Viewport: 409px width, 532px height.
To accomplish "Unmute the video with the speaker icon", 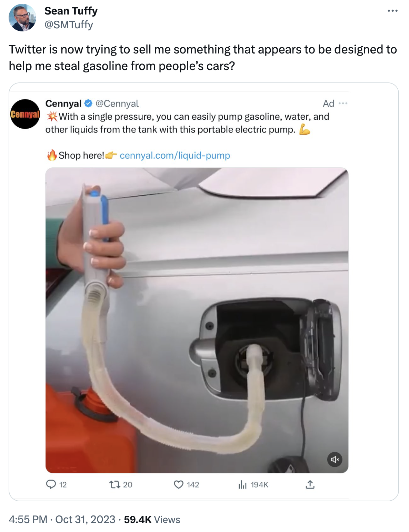I will click(335, 459).
